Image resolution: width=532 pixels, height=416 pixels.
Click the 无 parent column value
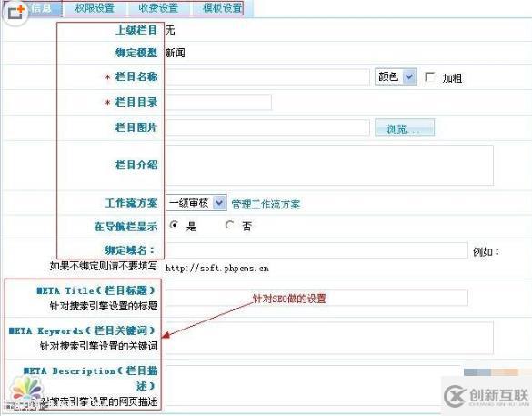pos(170,30)
